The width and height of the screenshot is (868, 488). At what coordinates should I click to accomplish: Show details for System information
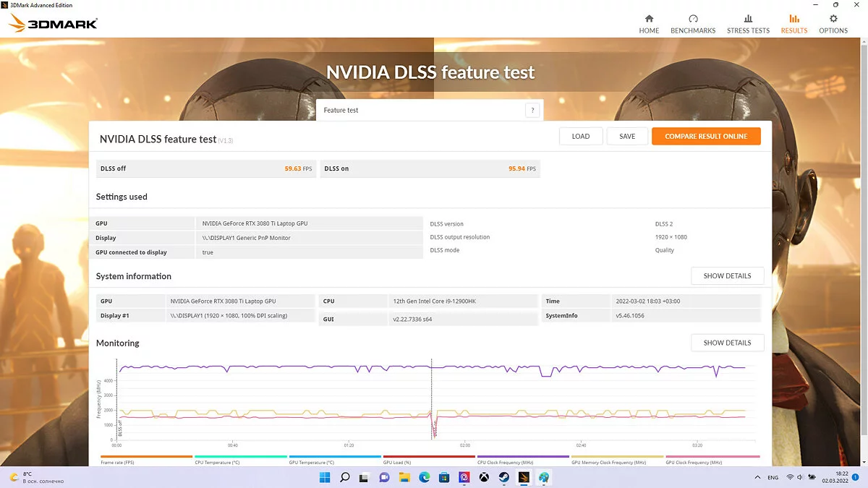(727, 276)
